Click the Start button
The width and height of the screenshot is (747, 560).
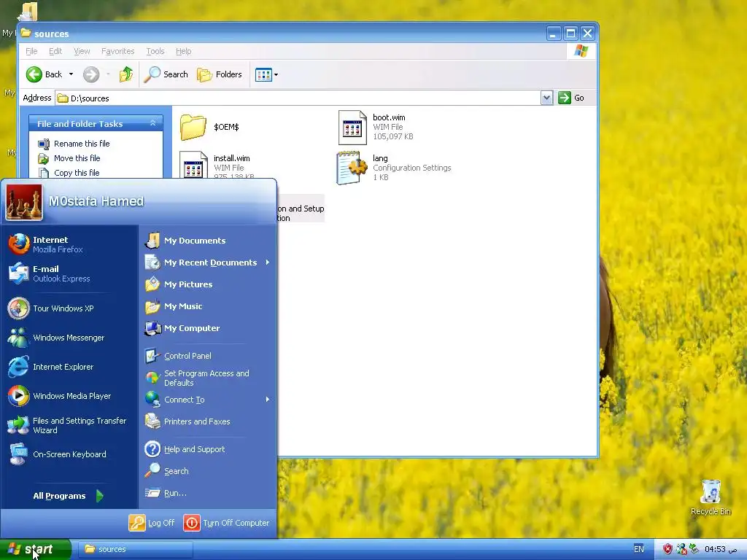pos(36,550)
